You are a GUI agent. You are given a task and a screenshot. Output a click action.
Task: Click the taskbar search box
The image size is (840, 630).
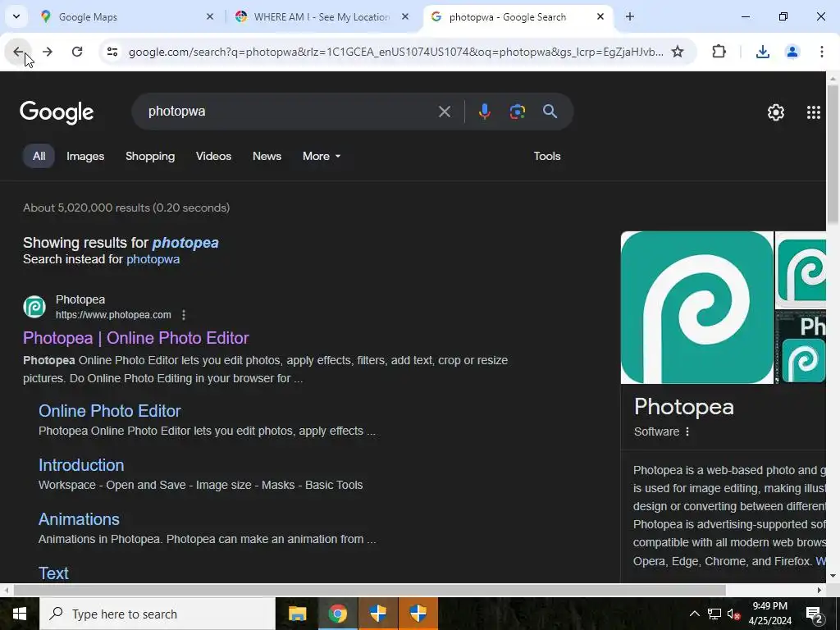tap(157, 614)
